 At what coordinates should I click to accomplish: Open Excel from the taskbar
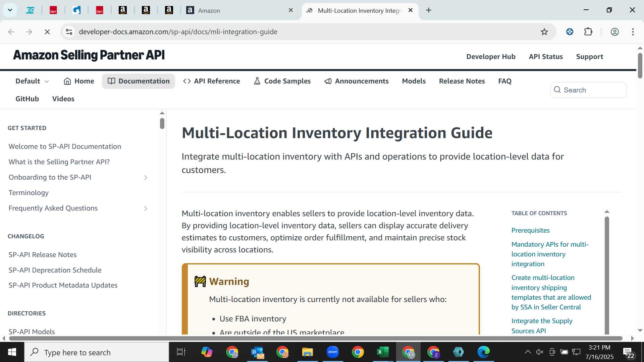click(x=383, y=352)
